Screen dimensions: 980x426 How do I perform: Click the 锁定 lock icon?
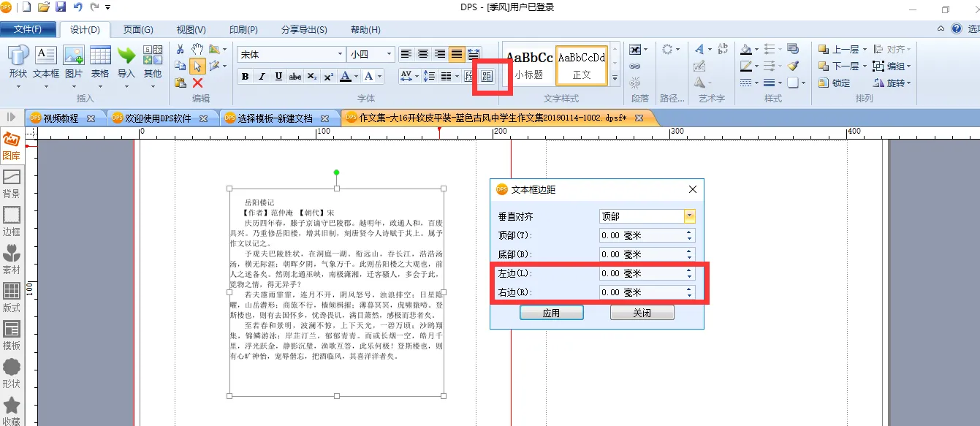835,83
